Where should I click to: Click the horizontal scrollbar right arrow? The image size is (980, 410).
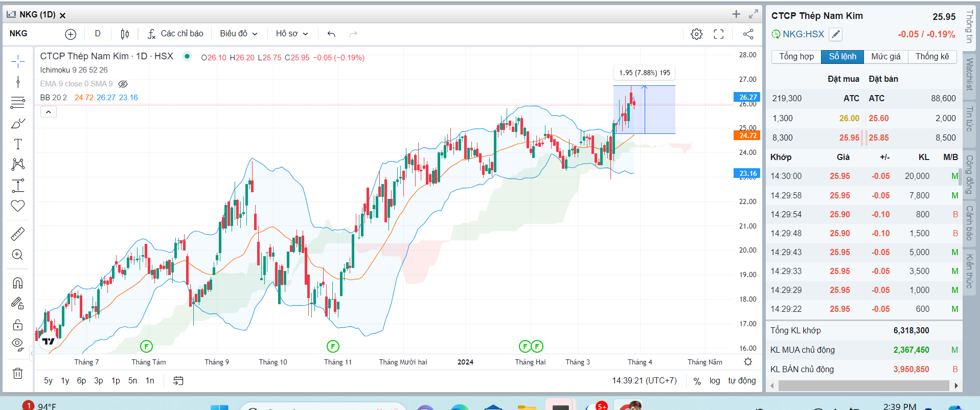[955, 386]
